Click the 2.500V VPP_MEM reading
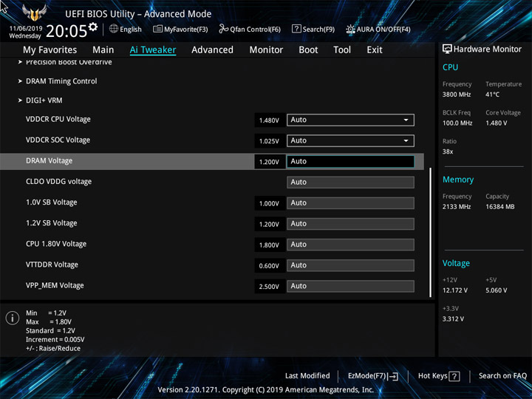The height and width of the screenshot is (399, 532). [269, 287]
